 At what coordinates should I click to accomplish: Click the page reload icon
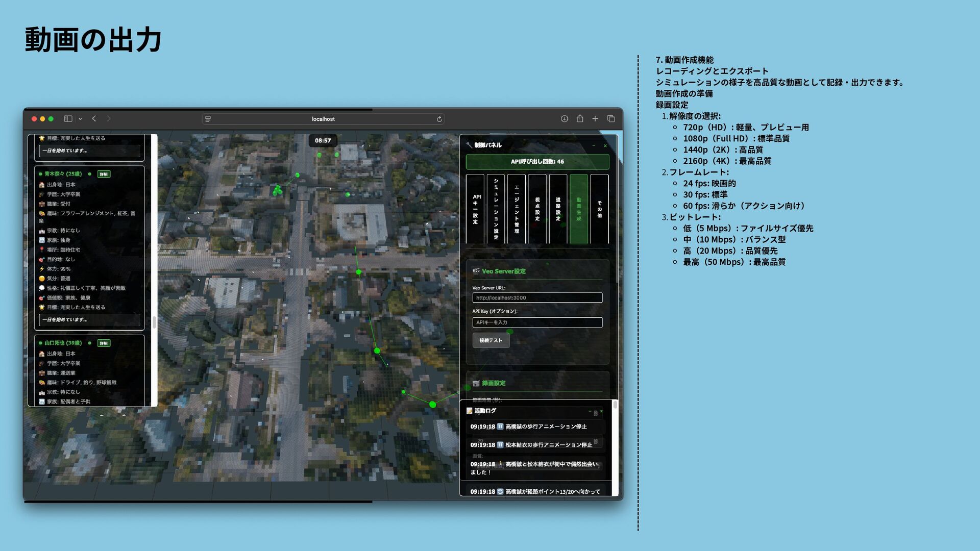point(439,119)
